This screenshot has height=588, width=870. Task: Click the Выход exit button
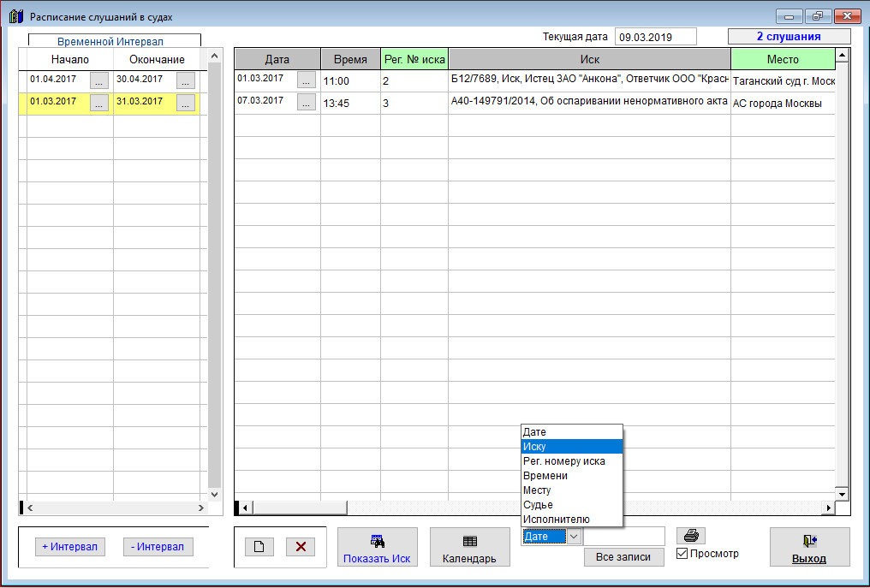809,547
